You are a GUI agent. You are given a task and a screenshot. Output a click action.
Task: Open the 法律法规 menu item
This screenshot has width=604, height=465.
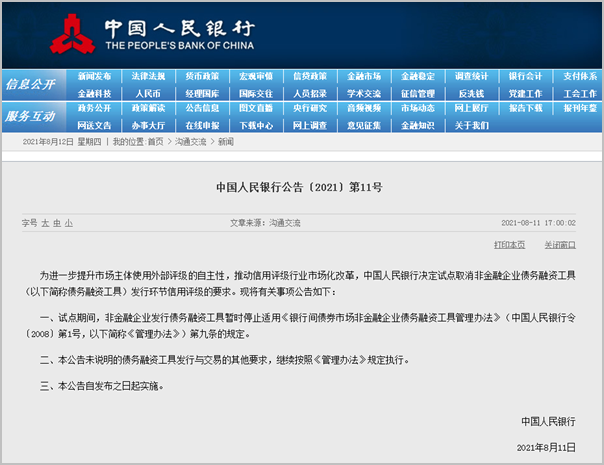pos(148,76)
